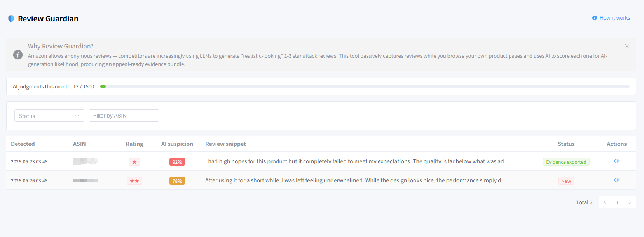This screenshot has height=237, width=644.
Task: Click the Why Review Guardian? heading
Action: (61, 46)
